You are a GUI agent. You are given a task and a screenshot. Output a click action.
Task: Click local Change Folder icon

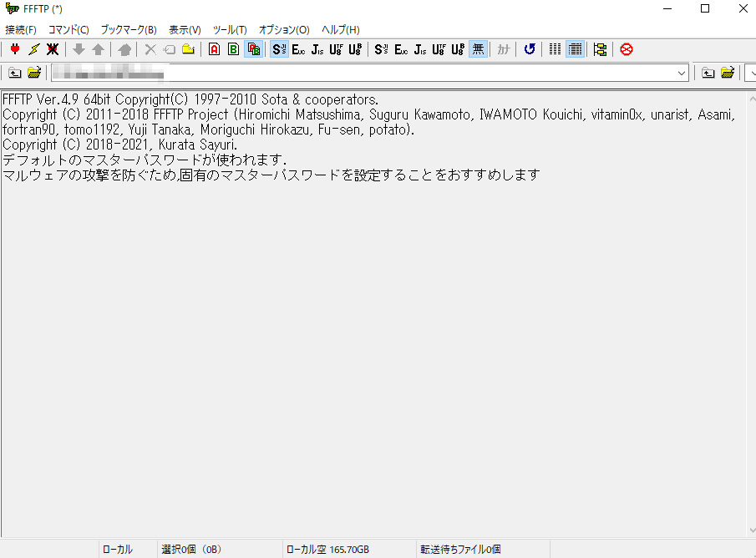34,74
